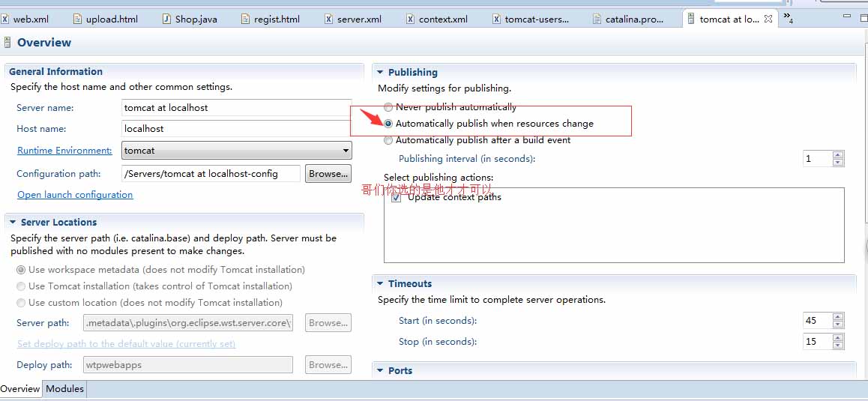Click the upload.html tab page icon
868x401 pixels.
click(77, 19)
